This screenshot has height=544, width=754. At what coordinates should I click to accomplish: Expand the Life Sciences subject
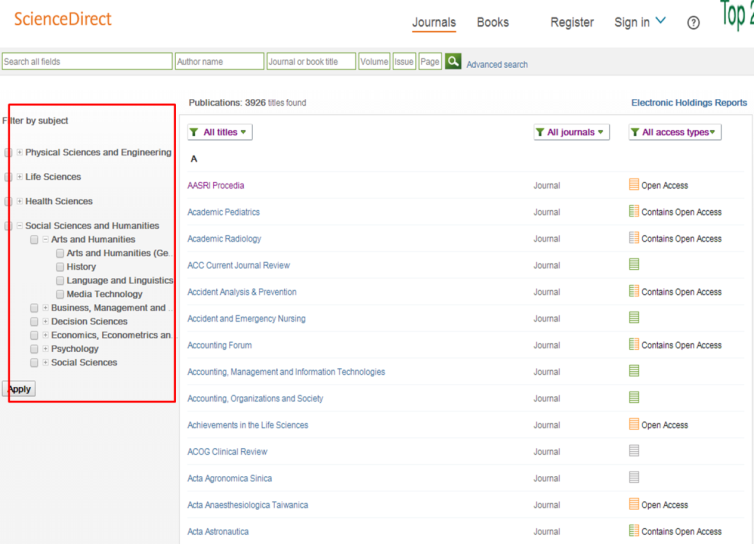[x=20, y=177]
